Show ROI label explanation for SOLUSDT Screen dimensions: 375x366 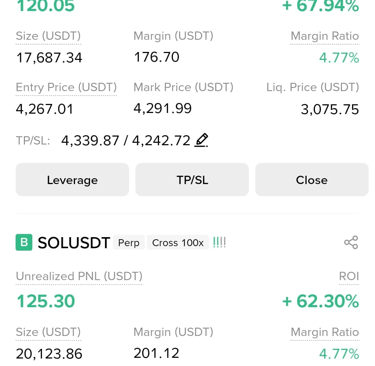[349, 276]
